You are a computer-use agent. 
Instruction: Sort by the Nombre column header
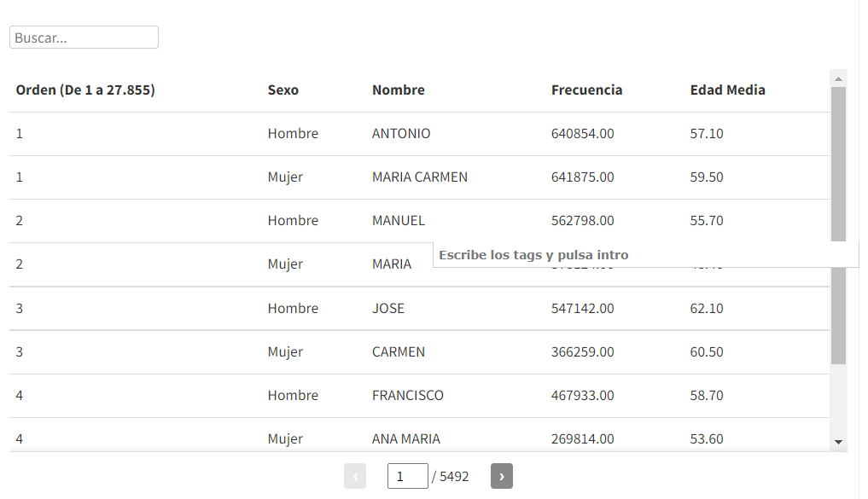399,90
